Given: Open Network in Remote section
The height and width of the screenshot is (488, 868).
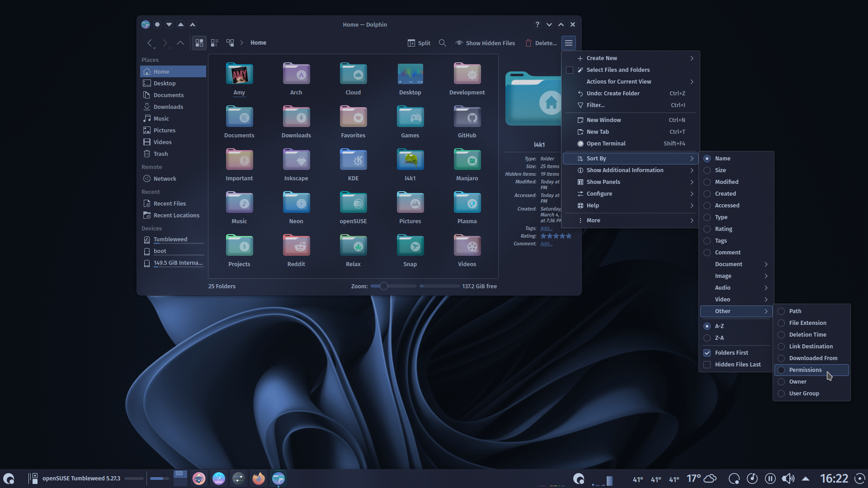Looking at the screenshot, I should click(173, 179).
